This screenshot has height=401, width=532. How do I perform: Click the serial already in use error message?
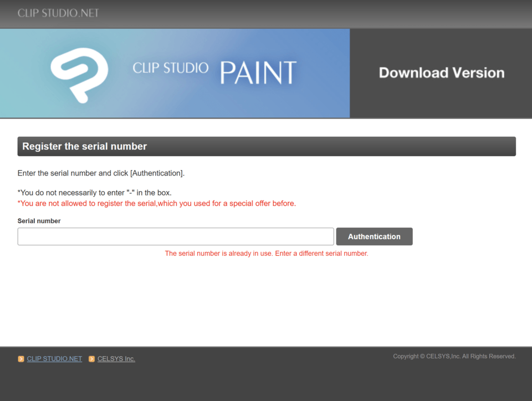point(267,253)
